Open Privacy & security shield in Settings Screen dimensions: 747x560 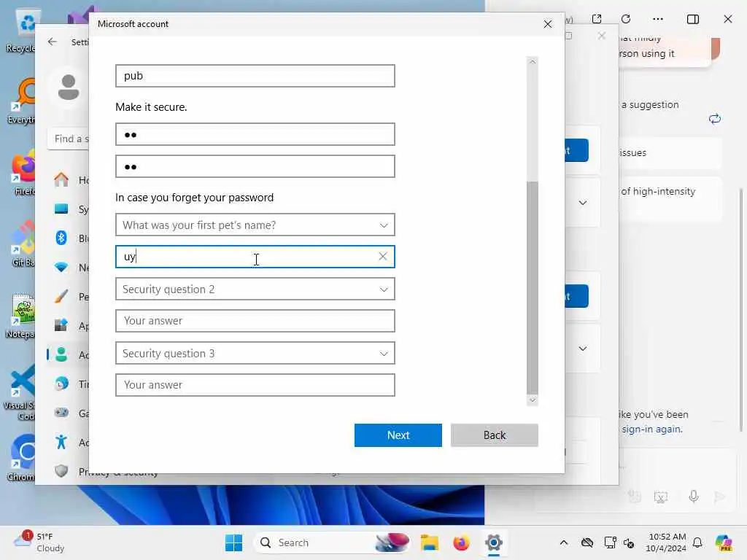[x=61, y=471]
